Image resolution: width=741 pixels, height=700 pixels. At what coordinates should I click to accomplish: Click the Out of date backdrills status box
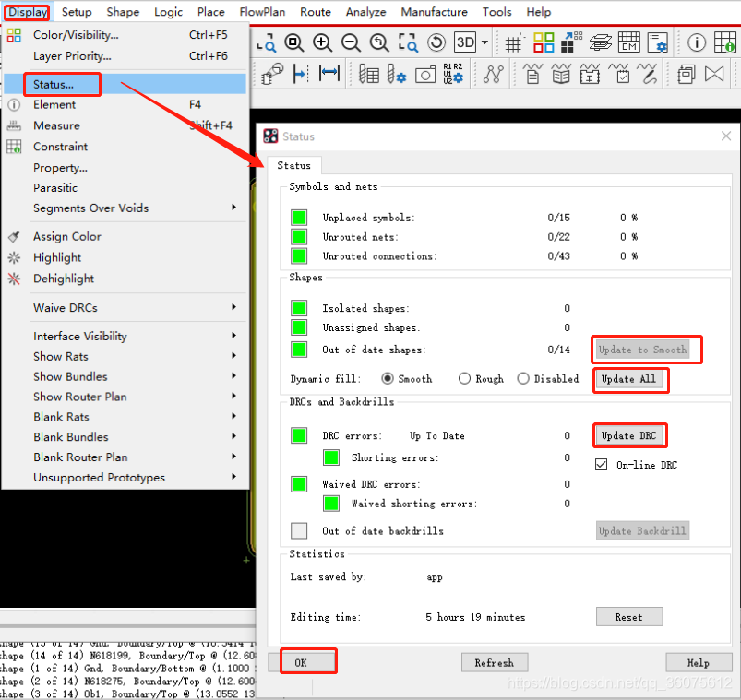pyautogui.click(x=299, y=530)
